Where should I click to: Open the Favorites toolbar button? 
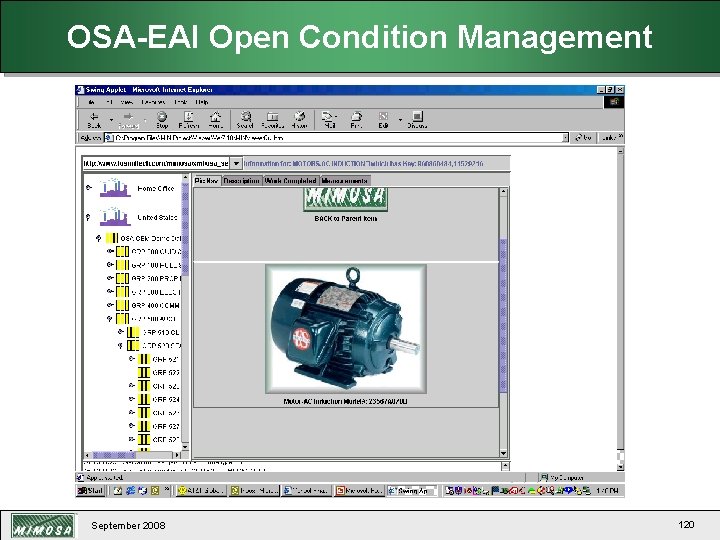(273, 120)
